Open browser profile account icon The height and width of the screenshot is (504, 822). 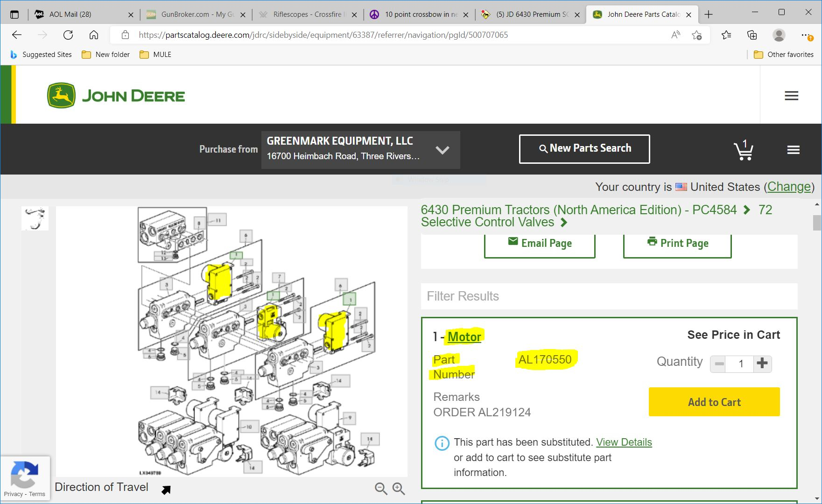tap(778, 35)
